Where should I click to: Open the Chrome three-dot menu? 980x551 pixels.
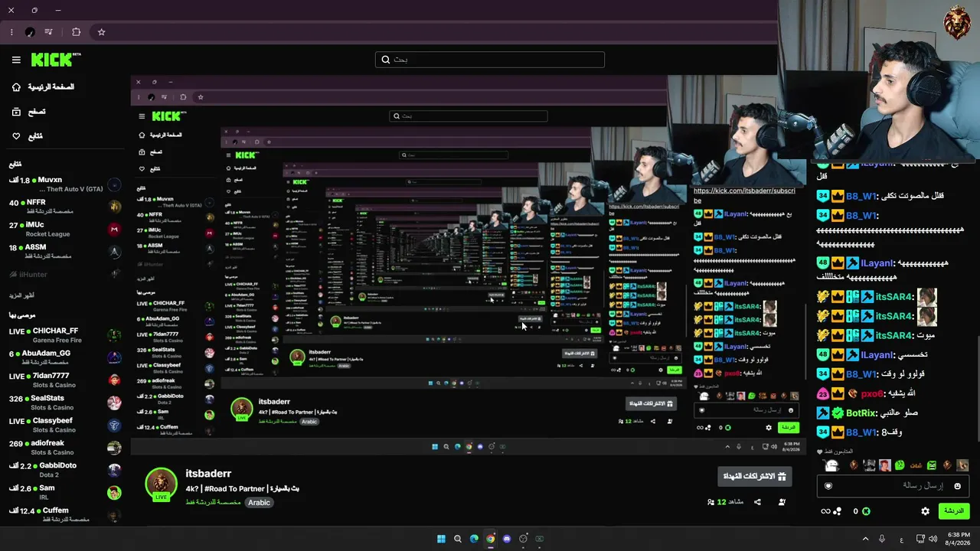[x=11, y=32]
